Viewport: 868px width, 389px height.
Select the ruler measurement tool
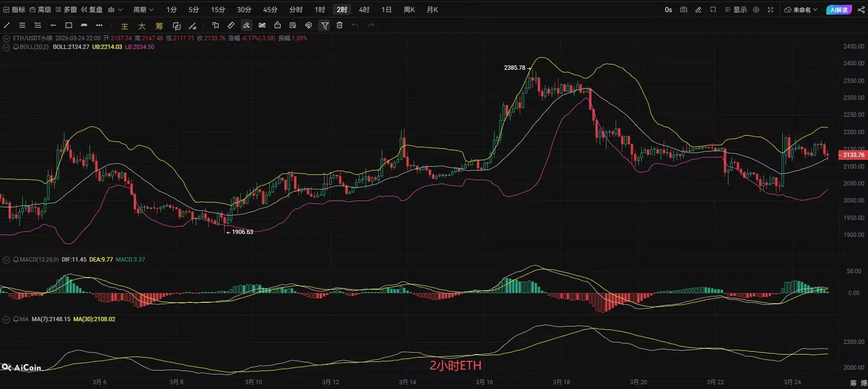[x=231, y=25]
